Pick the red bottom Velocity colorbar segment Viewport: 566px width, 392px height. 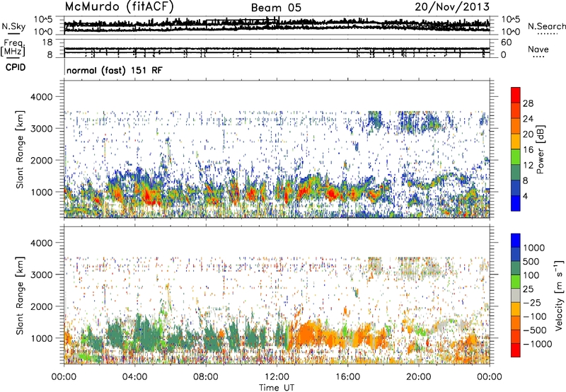(516, 350)
